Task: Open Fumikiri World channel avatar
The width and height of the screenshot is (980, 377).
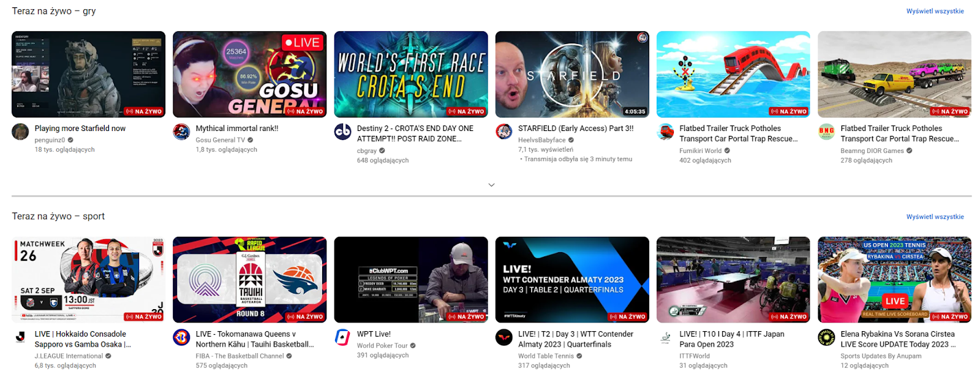Action: pos(665,132)
